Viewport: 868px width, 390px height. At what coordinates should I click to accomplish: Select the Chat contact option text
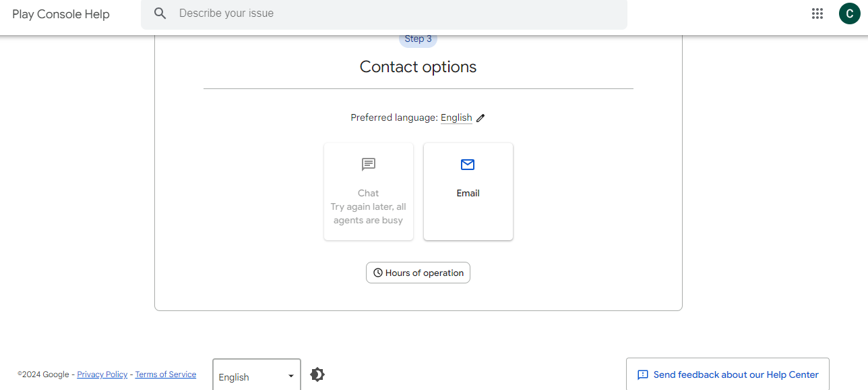tap(368, 193)
